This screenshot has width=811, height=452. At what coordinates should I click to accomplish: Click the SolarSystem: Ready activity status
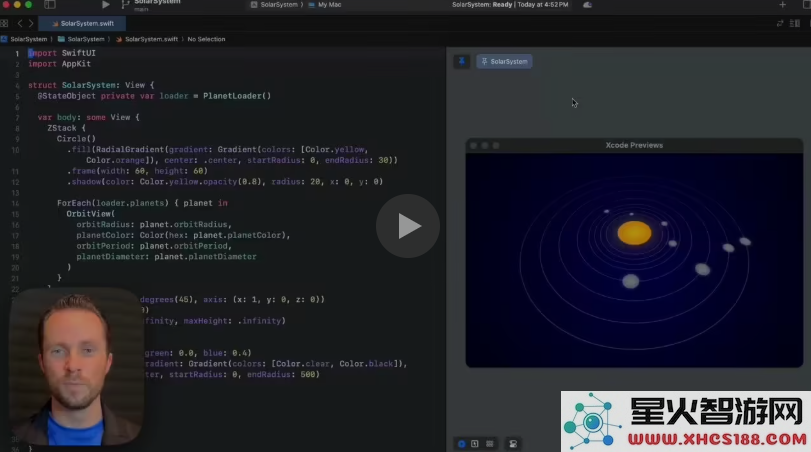pyautogui.click(x=510, y=5)
